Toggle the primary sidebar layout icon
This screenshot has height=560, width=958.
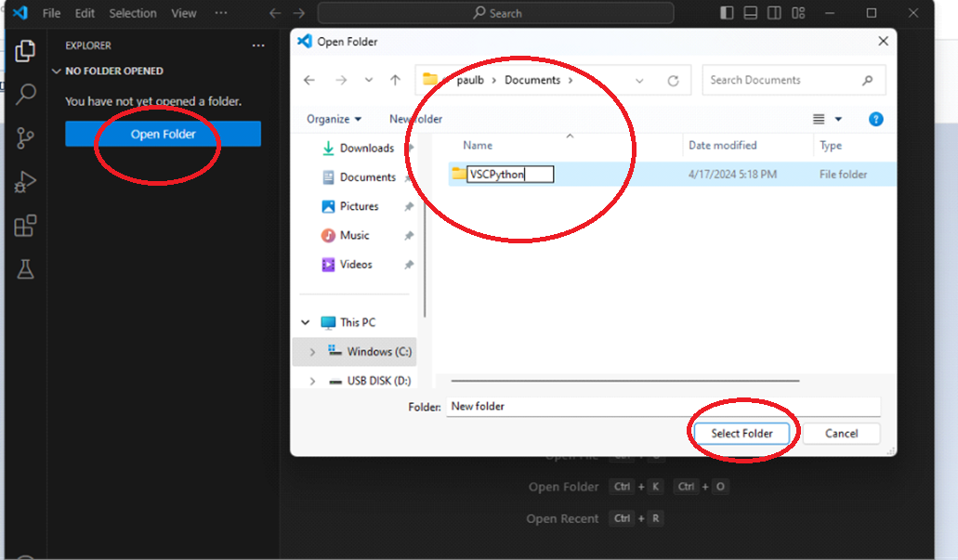(727, 13)
